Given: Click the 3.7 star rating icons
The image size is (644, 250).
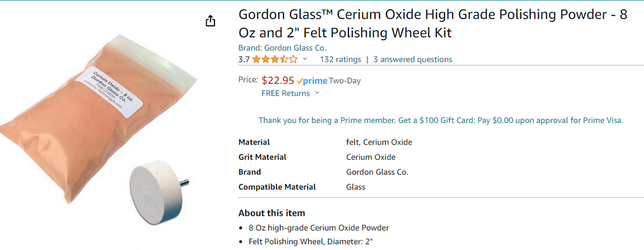Looking at the screenshot, I should (275, 59).
